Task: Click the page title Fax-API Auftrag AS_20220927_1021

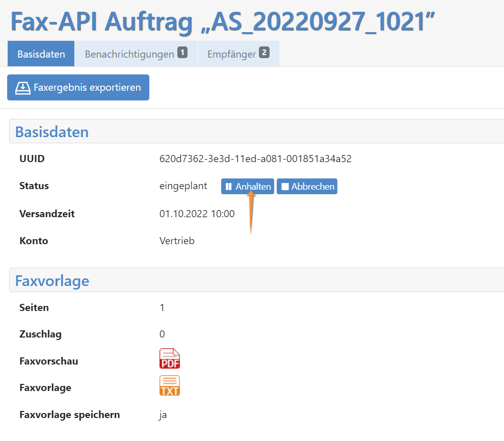Action: coord(222,21)
